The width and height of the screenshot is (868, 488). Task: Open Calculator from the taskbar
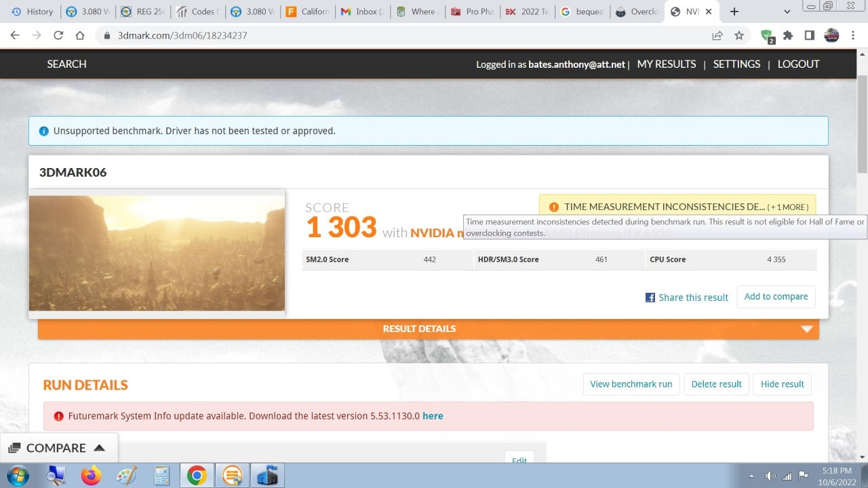tap(161, 475)
